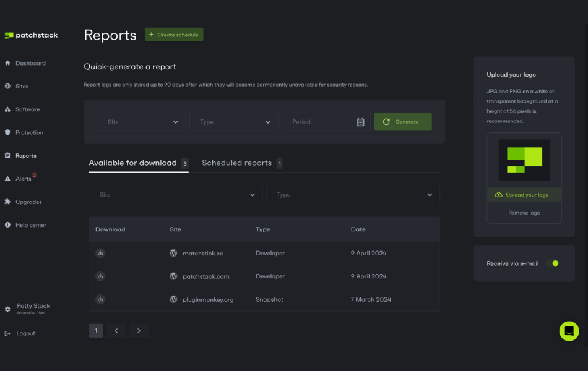Image resolution: width=588 pixels, height=371 pixels.
Task: Download the pluginmonkey.org Snapshot report
Action: click(100, 299)
